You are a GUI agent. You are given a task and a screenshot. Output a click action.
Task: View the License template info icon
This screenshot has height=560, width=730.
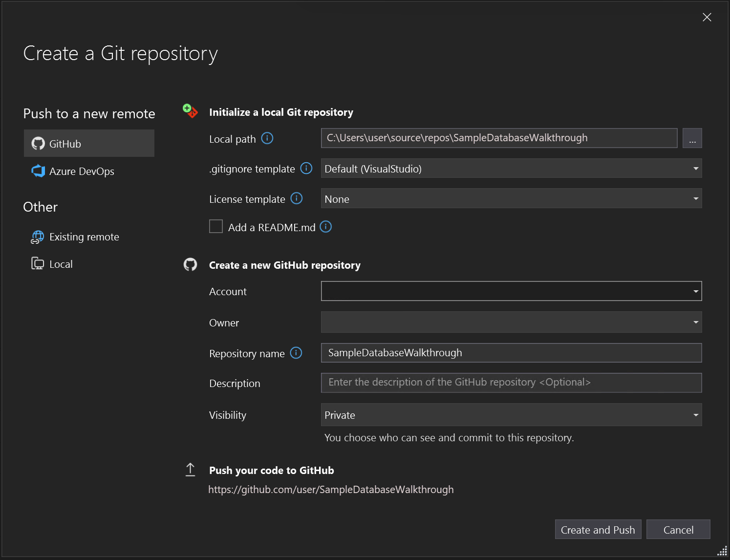(296, 198)
